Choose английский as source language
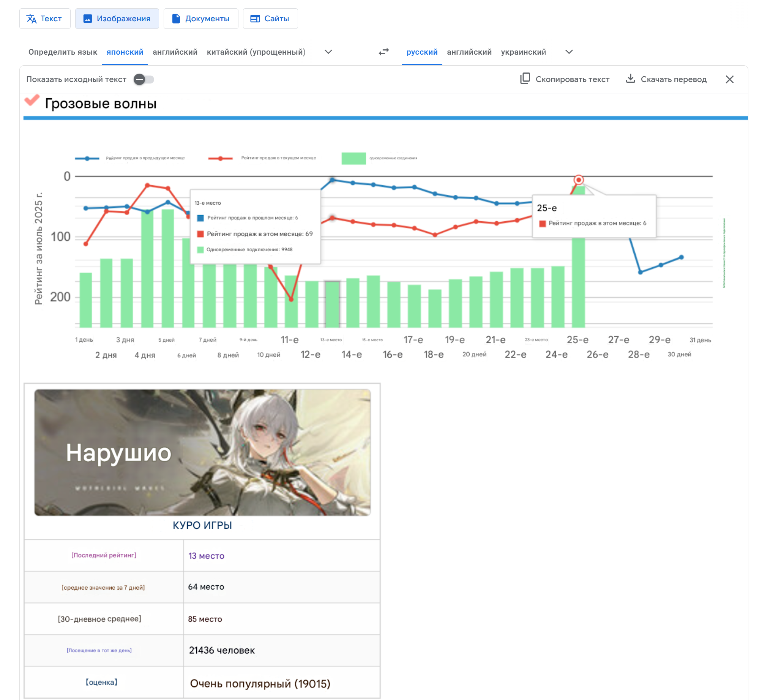This screenshot has height=700, width=770. 175,52
